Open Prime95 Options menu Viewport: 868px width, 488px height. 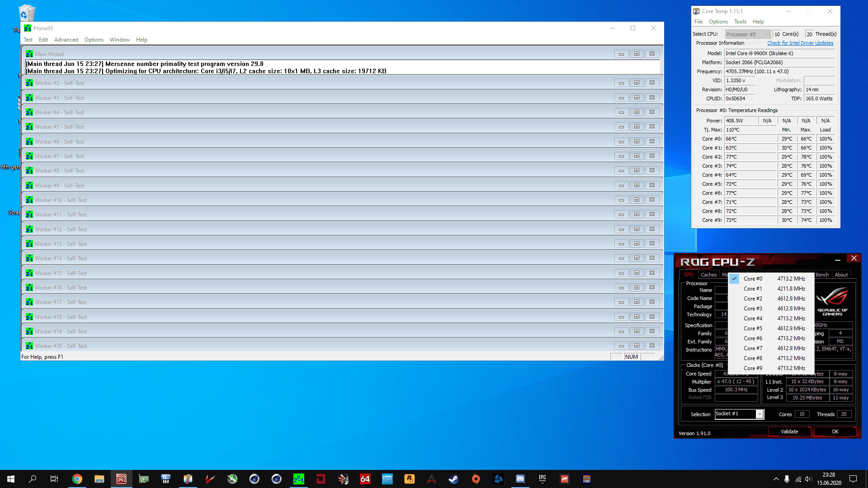pos(94,40)
